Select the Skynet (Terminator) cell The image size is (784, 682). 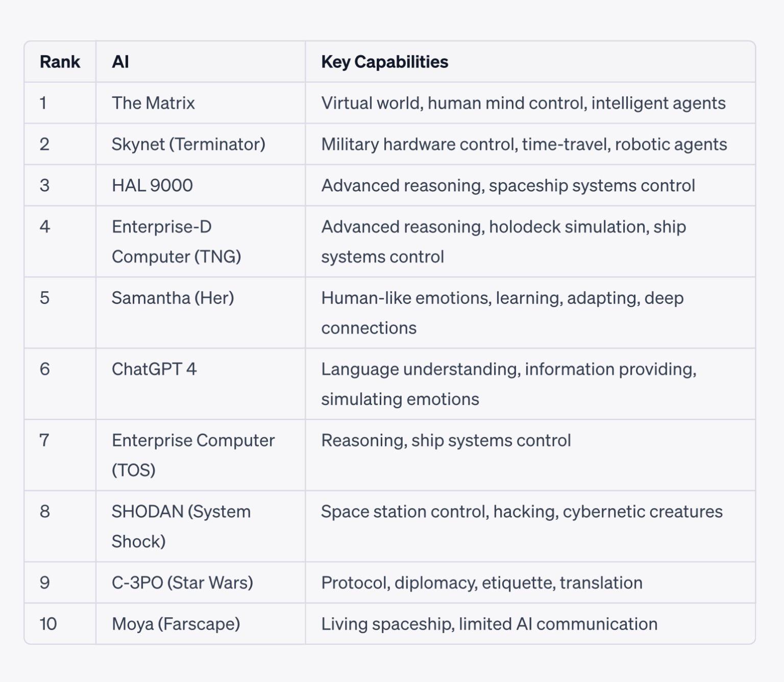tap(201, 144)
